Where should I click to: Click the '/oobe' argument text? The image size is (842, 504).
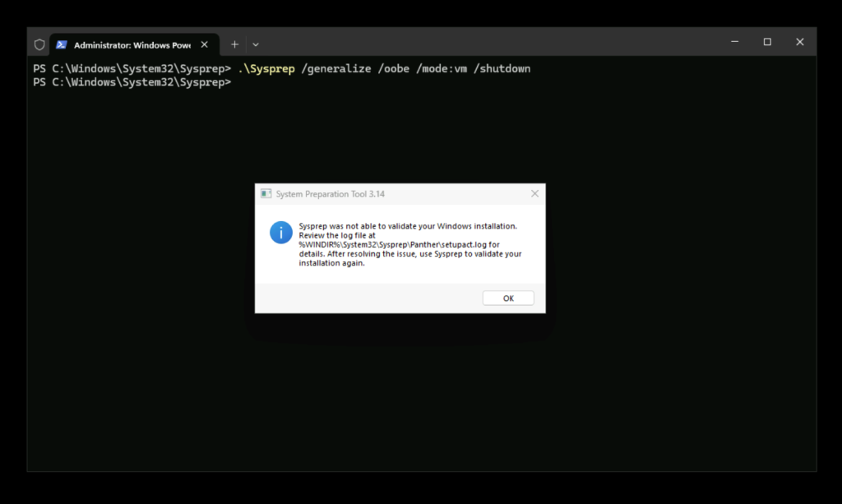tap(394, 69)
